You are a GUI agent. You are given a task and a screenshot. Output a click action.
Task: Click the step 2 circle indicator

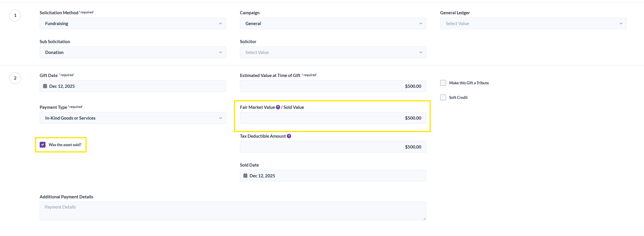(15, 78)
